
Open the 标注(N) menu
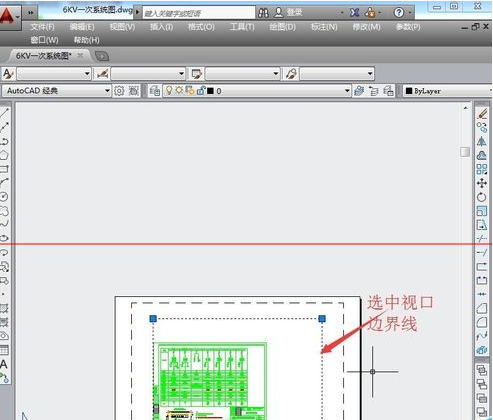[x=324, y=27]
